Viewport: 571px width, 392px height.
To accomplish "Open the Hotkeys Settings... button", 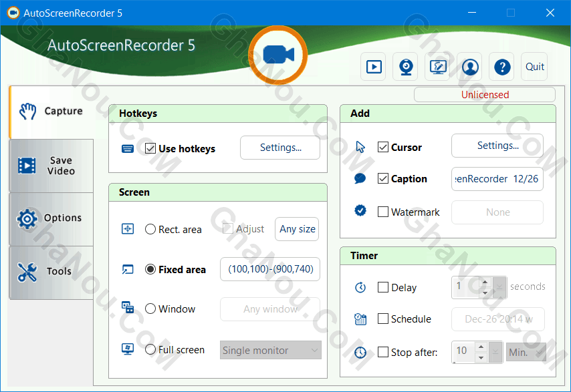I will [x=280, y=148].
